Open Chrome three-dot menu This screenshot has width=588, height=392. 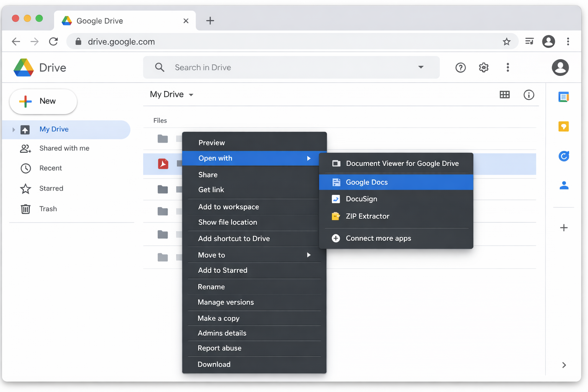click(x=568, y=41)
